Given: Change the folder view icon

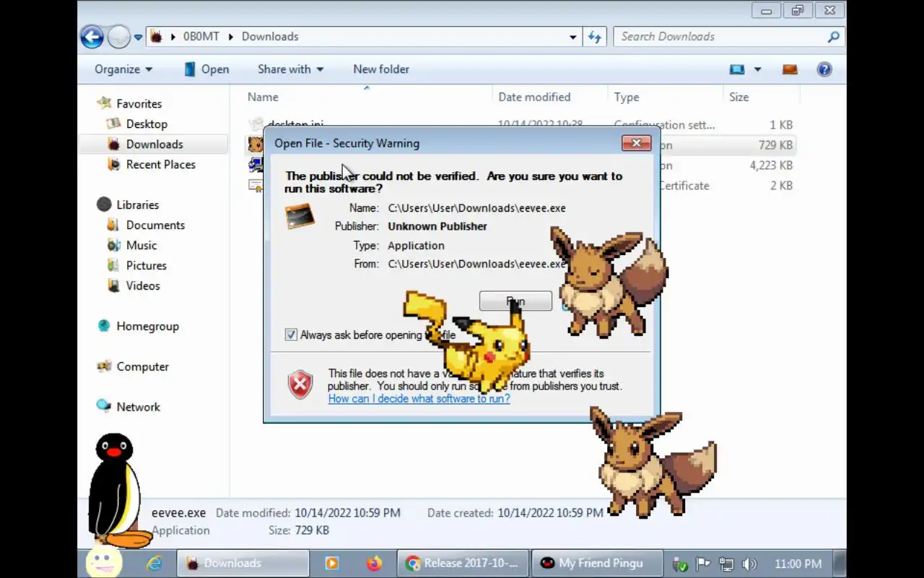Looking at the screenshot, I should coord(737,69).
